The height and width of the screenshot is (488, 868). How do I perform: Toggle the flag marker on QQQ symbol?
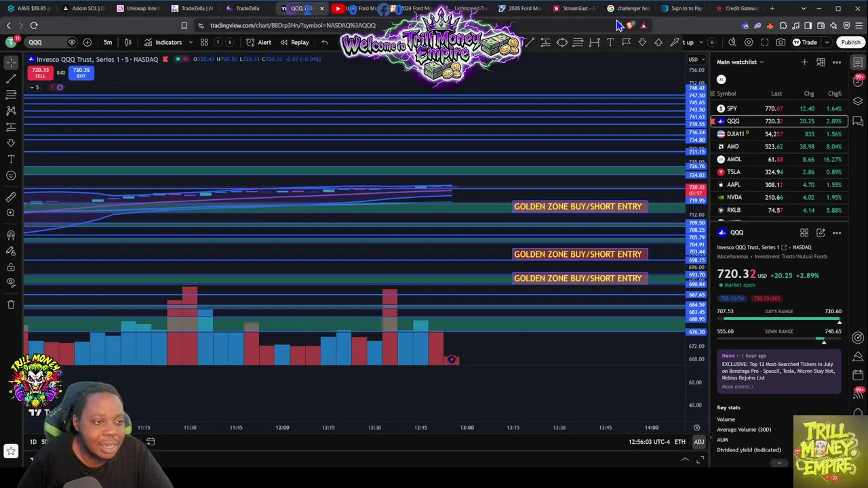[165, 59]
